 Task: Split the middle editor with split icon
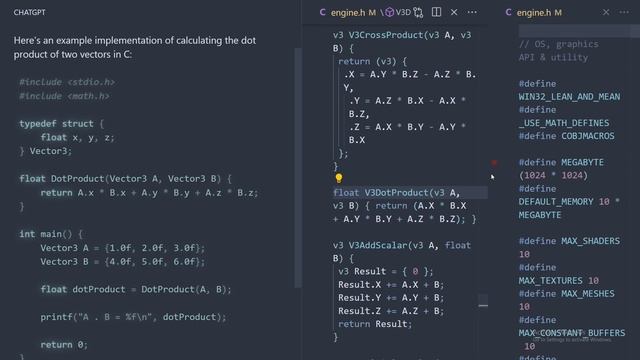tap(436, 12)
